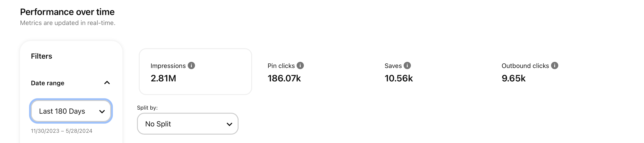Click the 10.56k saves value

[399, 78]
